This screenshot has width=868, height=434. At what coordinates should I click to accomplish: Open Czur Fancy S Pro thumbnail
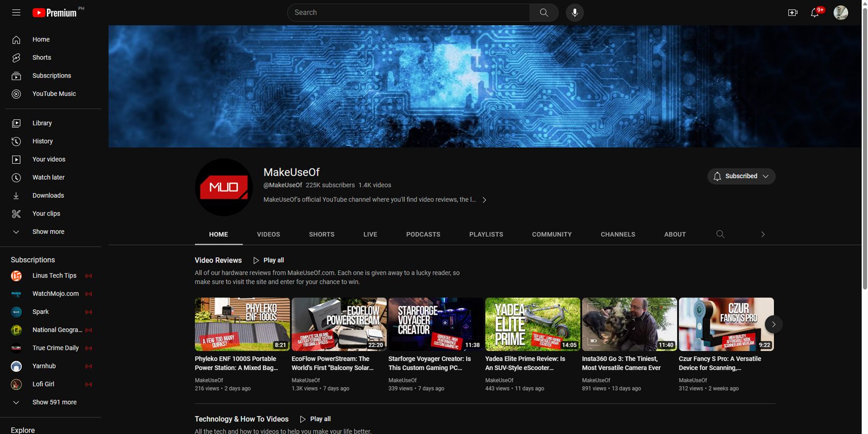726,324
